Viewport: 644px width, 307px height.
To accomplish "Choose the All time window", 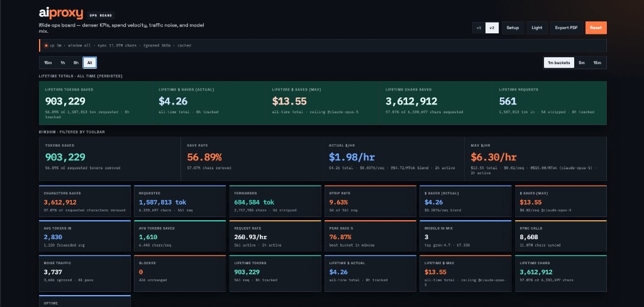I will click(89, 63).
